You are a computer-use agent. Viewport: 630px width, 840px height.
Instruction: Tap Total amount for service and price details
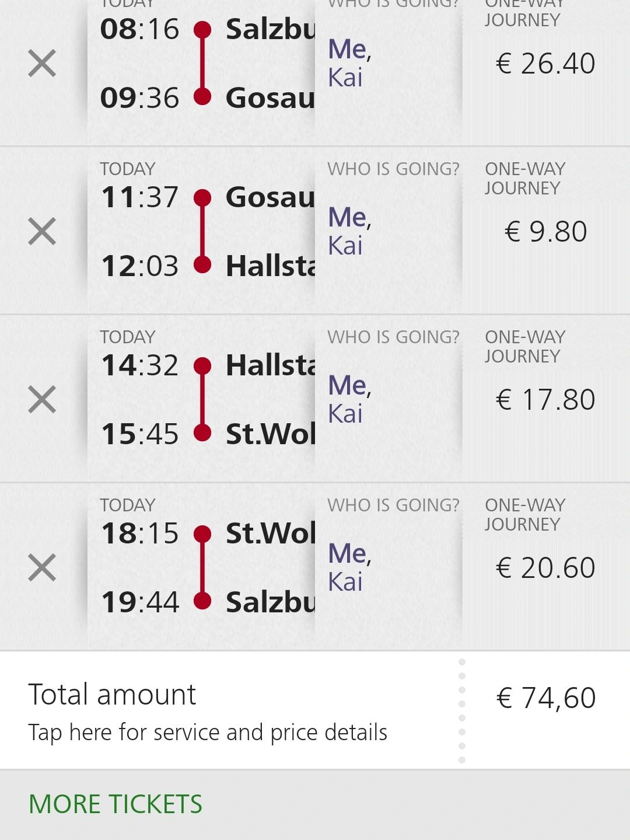click(x=112, y=695)
